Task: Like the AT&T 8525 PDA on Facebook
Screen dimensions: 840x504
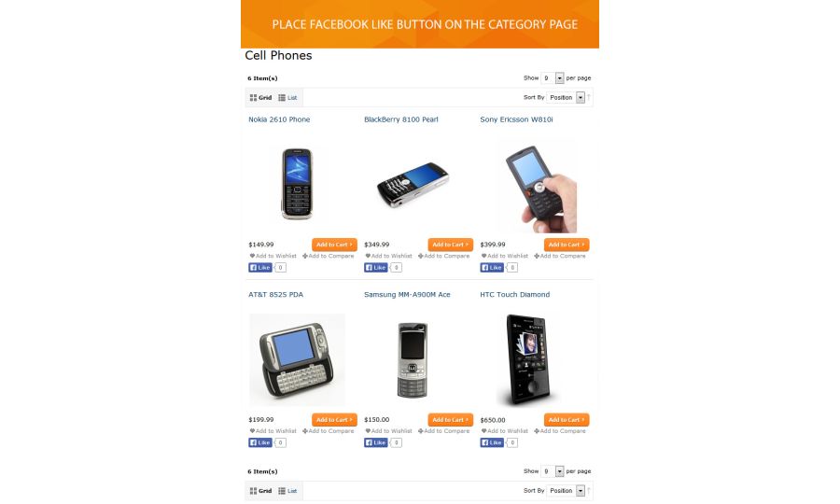Action: point(260,442)
